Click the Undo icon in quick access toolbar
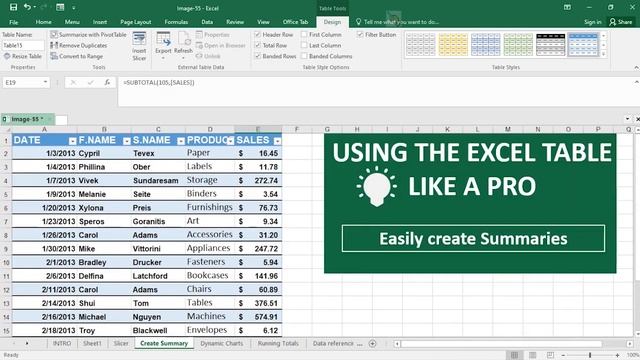The image size is (640, 360). point(27,7)
